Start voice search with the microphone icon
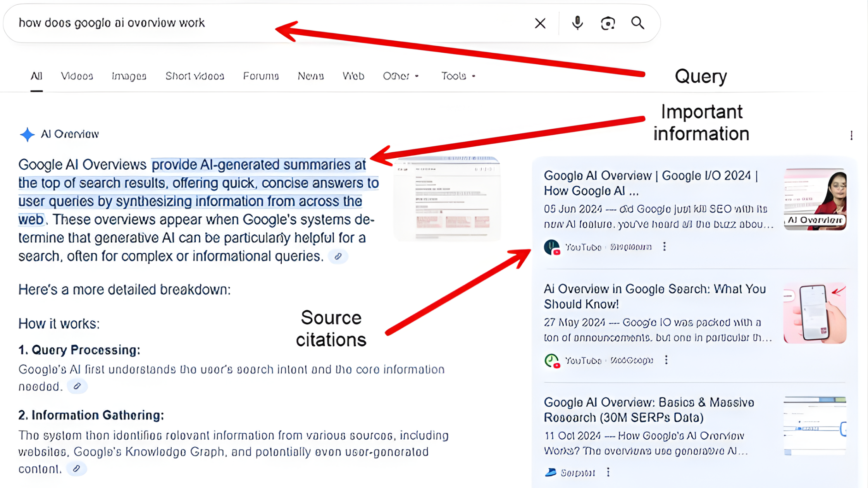This screenshot has width=868, height=488. tap(577, 23)
